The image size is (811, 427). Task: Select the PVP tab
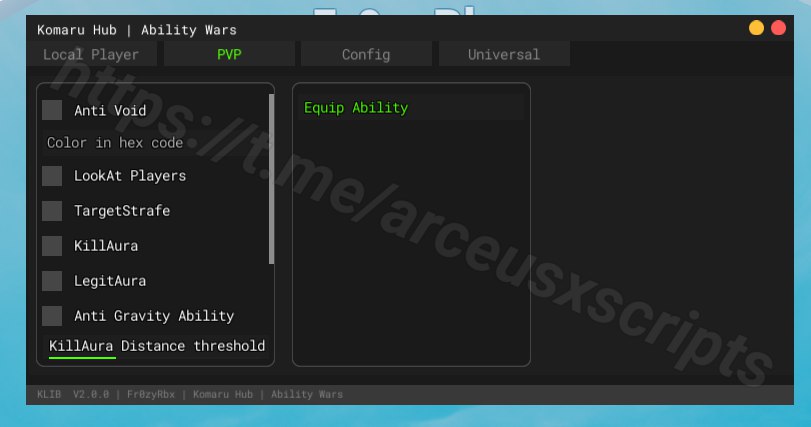229,55
